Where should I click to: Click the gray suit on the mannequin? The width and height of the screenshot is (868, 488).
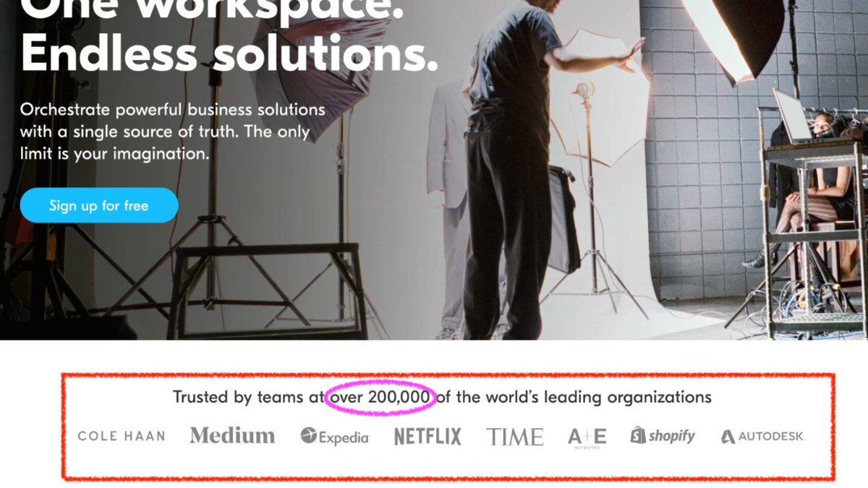[x=448, y=152]
